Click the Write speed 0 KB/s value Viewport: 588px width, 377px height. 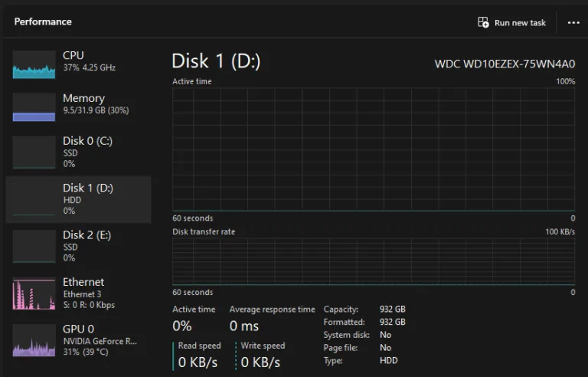coord(260,362)
